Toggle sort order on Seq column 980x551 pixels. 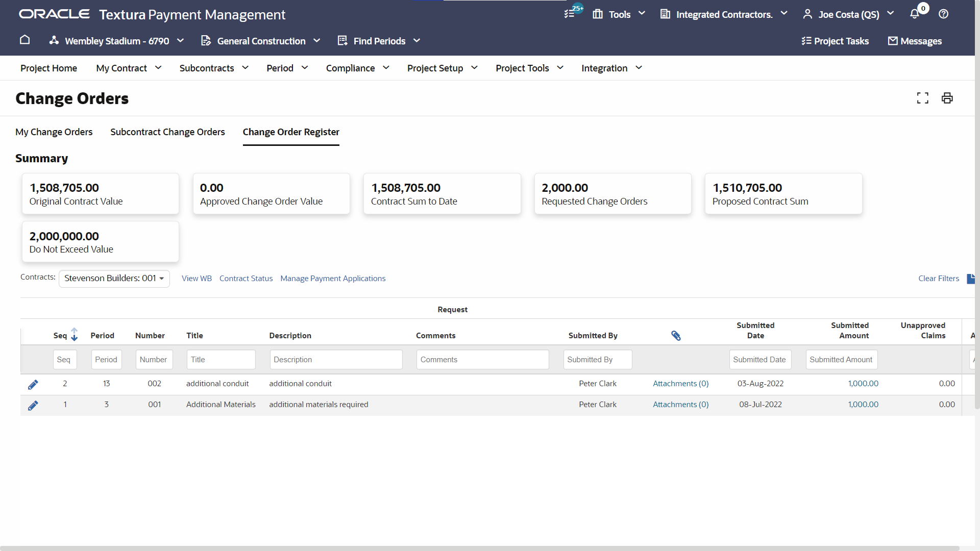tap(75, 335)
